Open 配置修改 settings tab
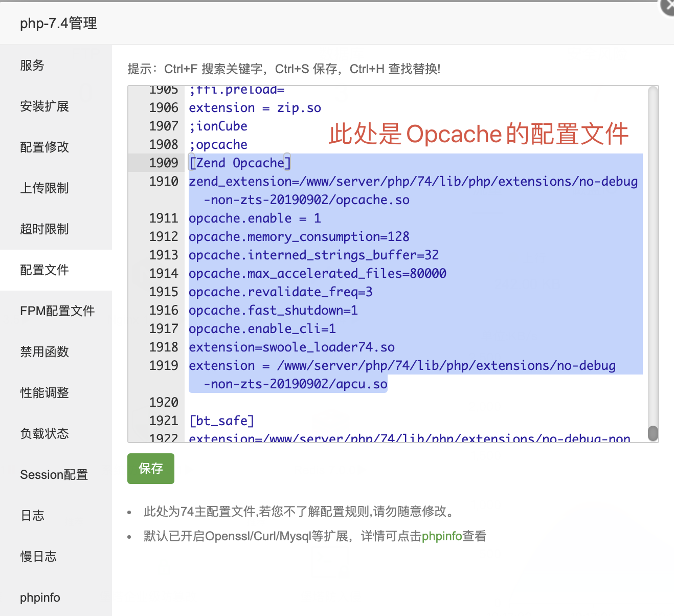674x616 pixels. point(44,147)
